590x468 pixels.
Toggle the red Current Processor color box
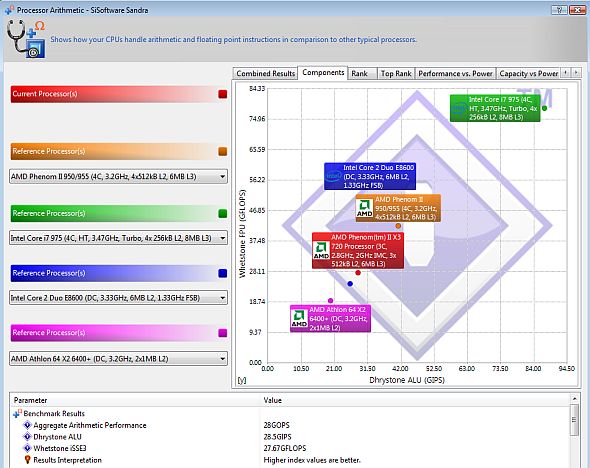coord(222,94)
